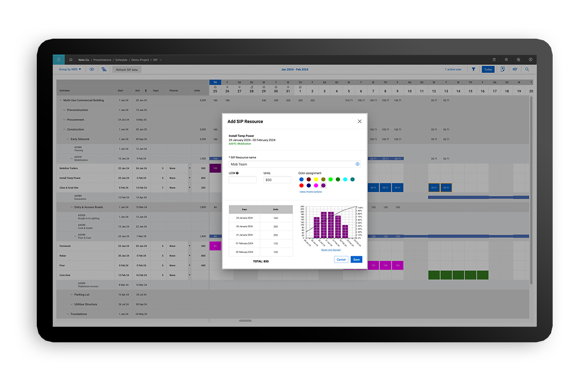Open Presentations in the breadcrumb
Image resolution: width=588 pixels, height=381 pixels.
point(102,60)
